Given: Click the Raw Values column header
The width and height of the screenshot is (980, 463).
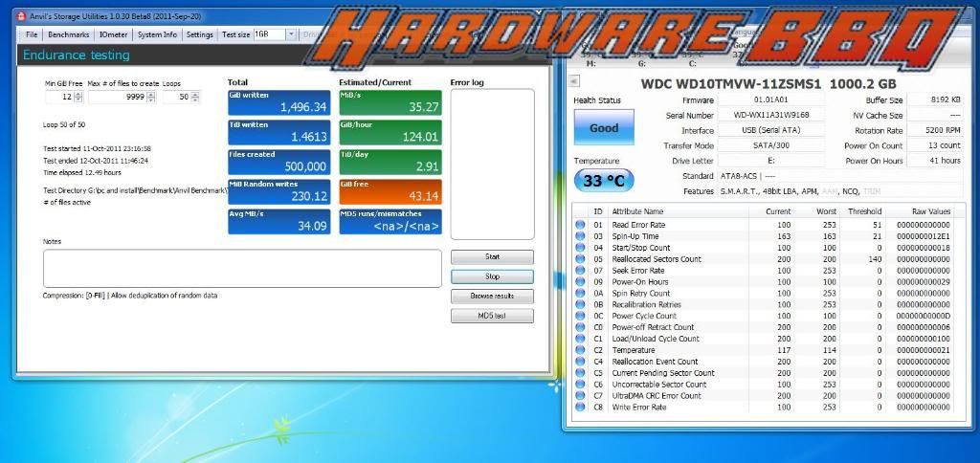Looking at the screenshot, I should click(931, 211).
